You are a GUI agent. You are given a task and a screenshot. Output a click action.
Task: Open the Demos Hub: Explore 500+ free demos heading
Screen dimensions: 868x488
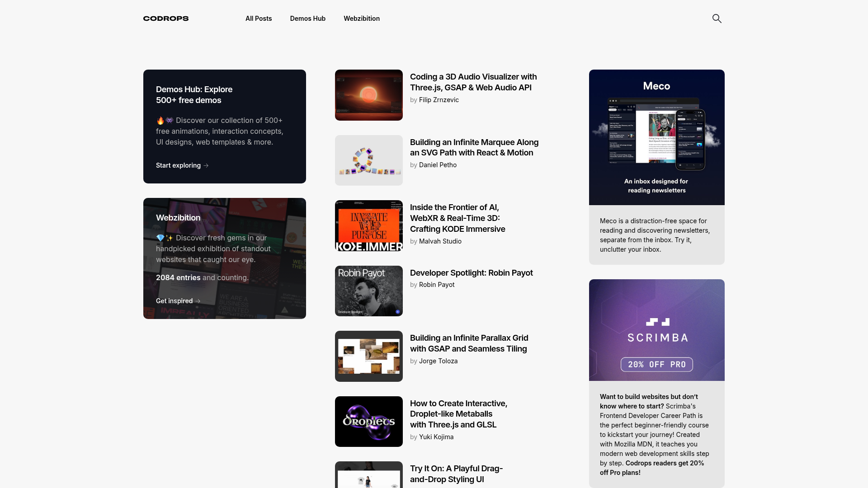click(194, 95)
